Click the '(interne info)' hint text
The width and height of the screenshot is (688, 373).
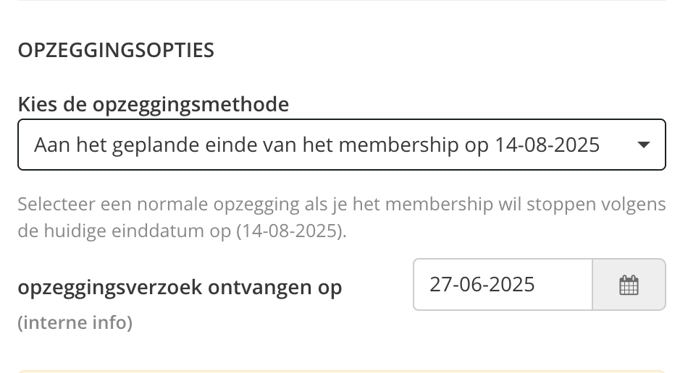[x=75, y=323]
